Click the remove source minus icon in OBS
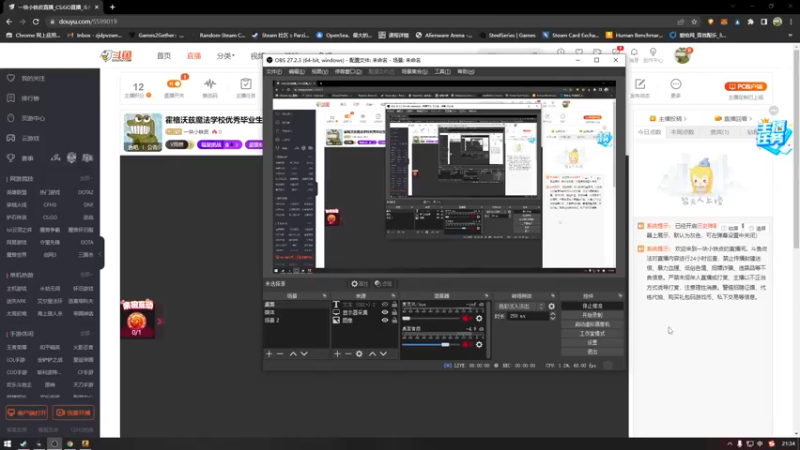800x450 pixels. coord(348,354)
